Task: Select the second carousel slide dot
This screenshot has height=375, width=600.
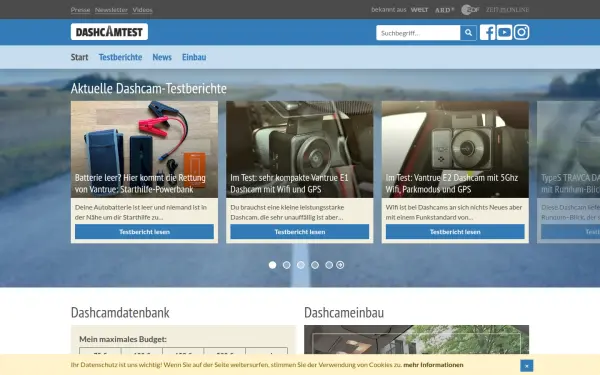Action: [x=287, y=265]
